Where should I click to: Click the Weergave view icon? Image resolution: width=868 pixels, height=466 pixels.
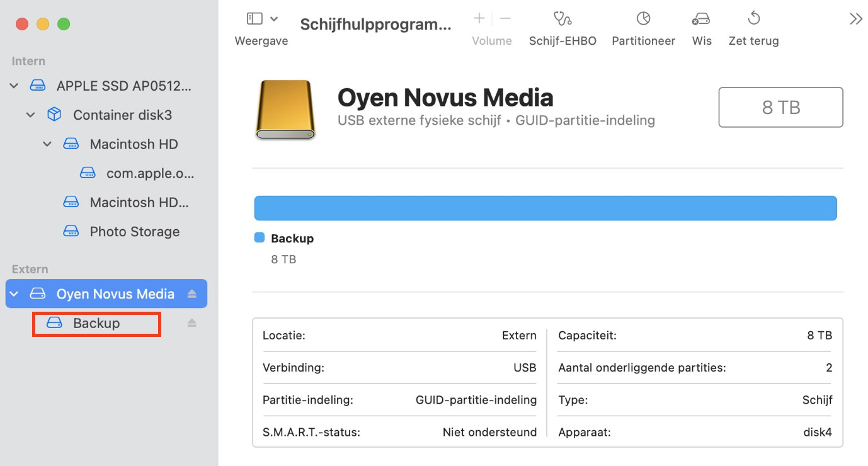click(x=254, y=19)
